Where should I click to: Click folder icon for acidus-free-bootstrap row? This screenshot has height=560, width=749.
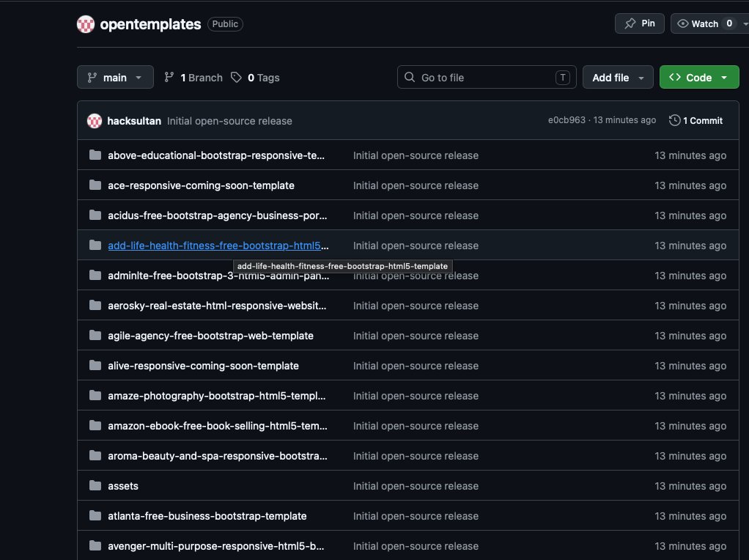[95, 215]
